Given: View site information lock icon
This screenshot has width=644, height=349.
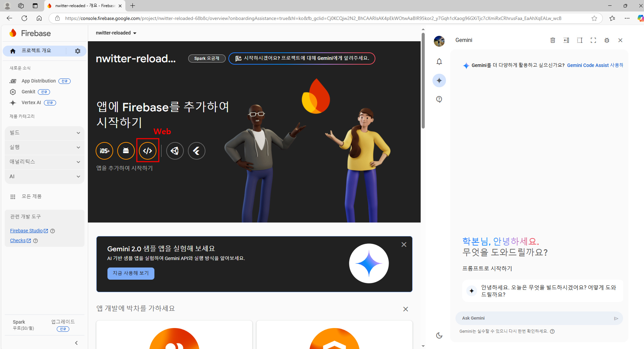Looking at the screenshot, I should (x=57, y=18).
